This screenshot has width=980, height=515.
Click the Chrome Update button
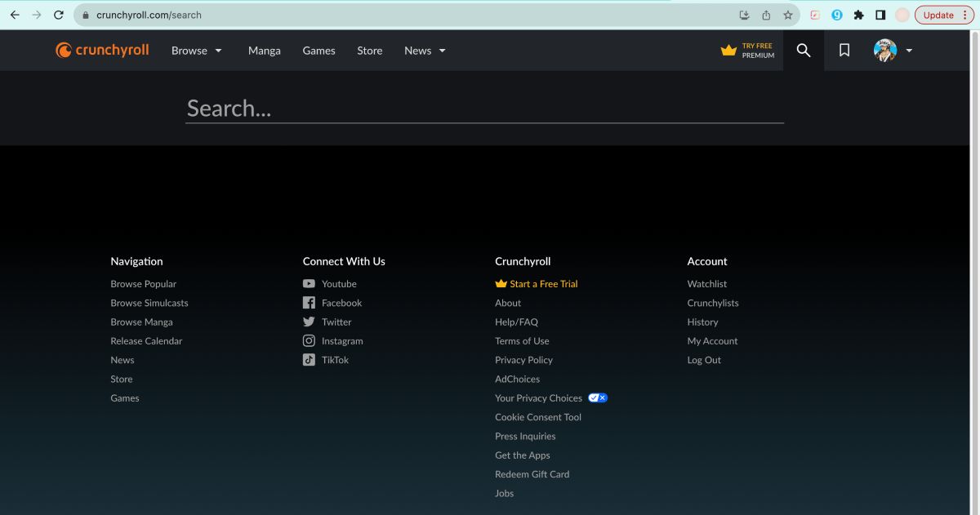coord(938,15)
